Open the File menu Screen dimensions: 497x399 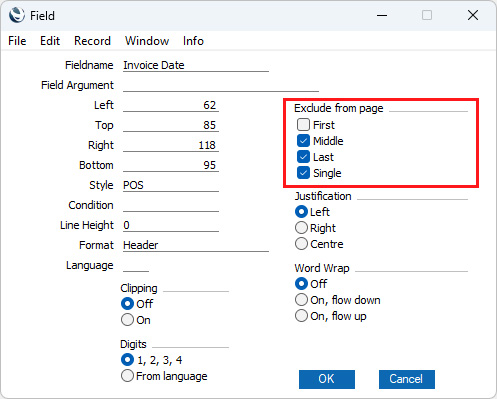point(17,41)
